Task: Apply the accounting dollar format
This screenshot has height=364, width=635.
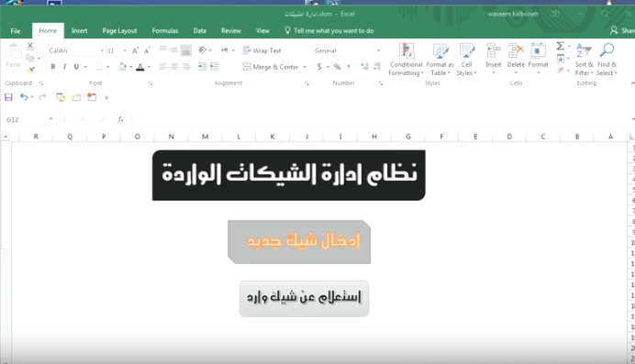Action: [319, 67]
